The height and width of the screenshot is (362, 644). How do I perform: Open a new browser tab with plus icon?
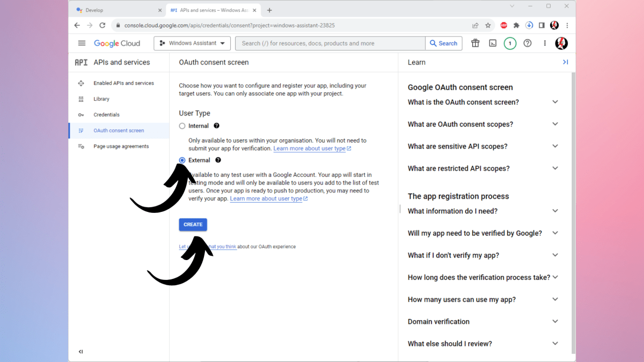(269, 10)
